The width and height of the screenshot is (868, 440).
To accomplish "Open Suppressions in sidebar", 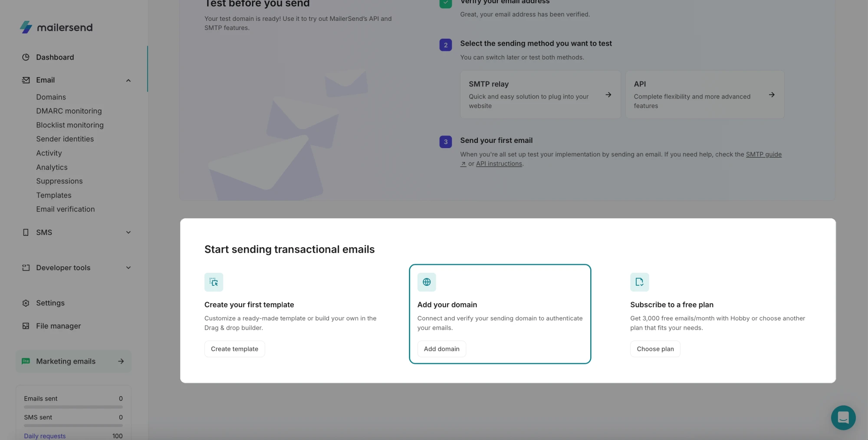I will (59, 181).
